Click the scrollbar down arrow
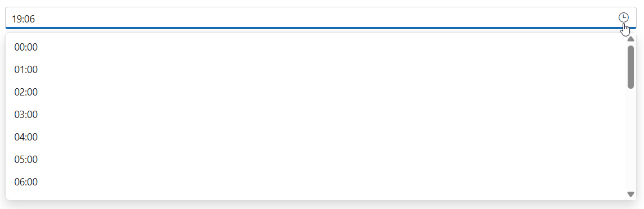 pyautogui.click(x=631, y=194)
